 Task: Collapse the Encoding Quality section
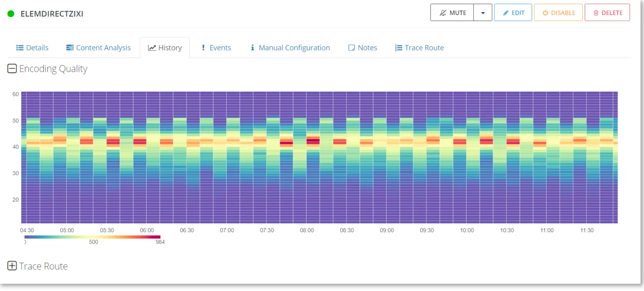12,69
